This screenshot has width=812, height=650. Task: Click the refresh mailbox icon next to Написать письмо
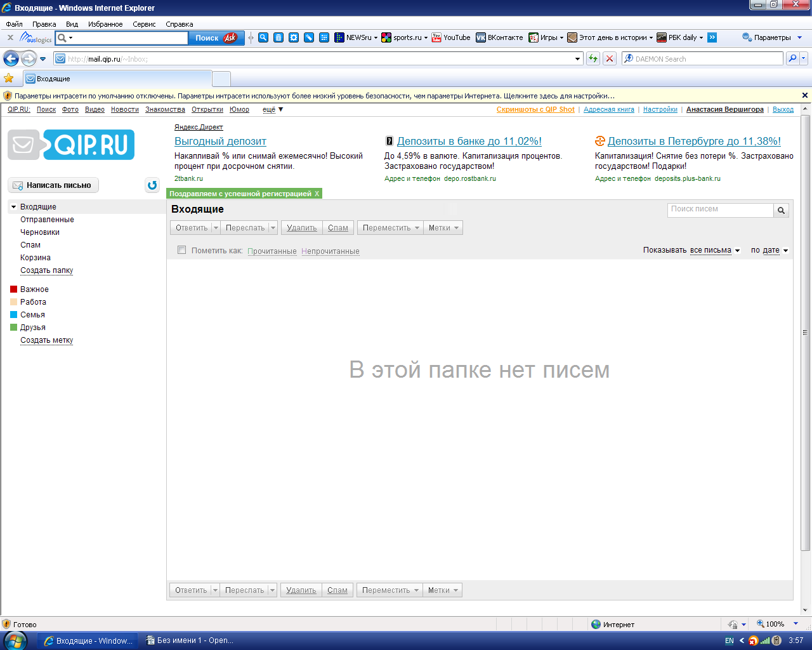click(152, 185)
